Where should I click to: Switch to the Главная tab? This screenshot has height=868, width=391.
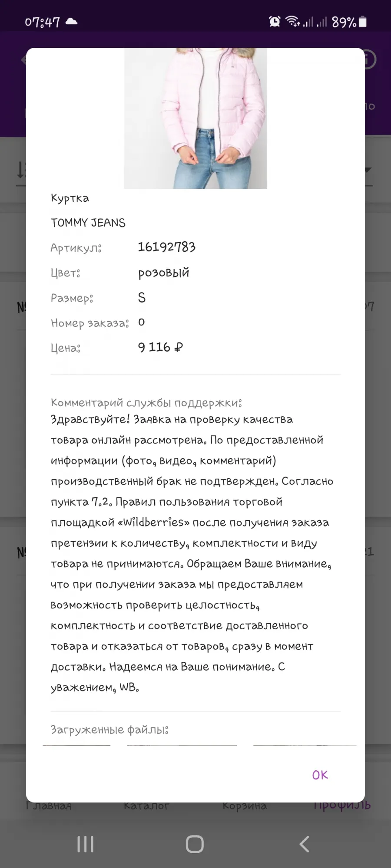(49, 806)
